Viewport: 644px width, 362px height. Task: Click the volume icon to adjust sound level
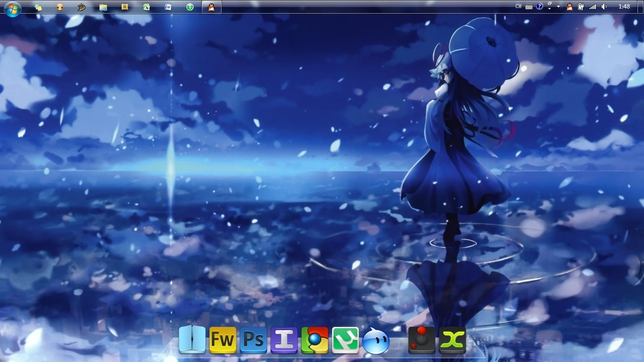coord(604,7)
